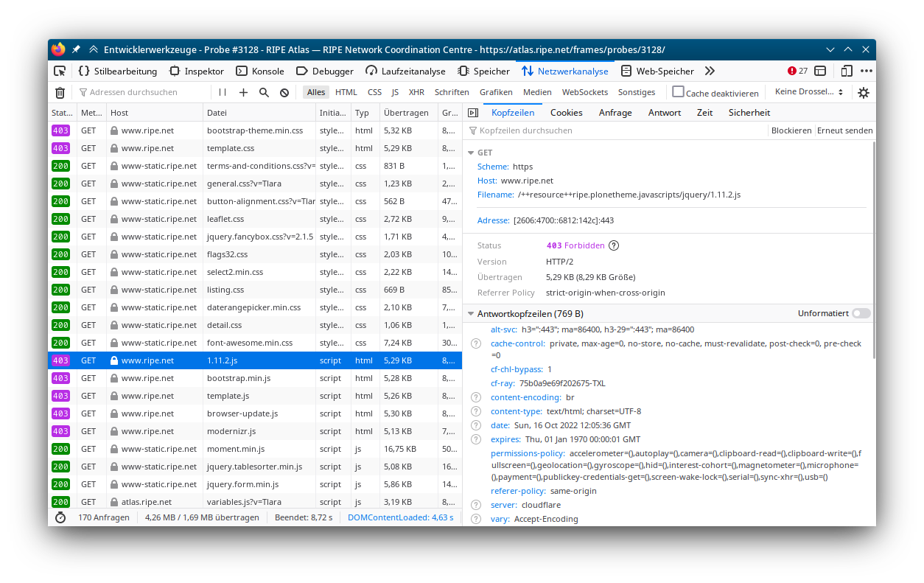Collapse the details pane toggle icon
This screenshot has height=583, width=924.
(473, 113)
